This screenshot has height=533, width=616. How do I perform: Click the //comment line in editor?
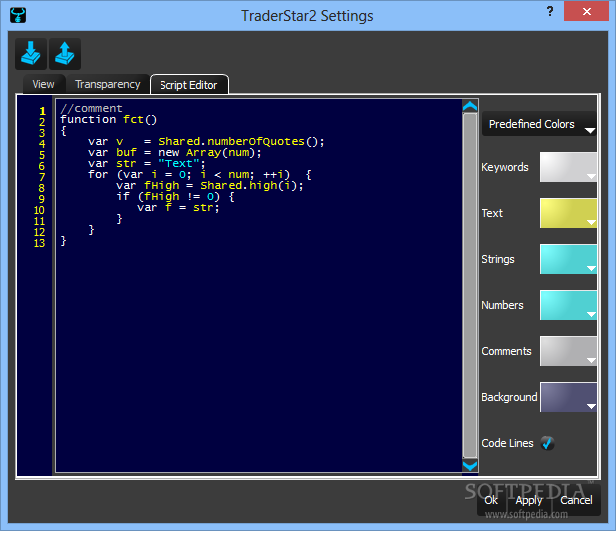point(92,108)
